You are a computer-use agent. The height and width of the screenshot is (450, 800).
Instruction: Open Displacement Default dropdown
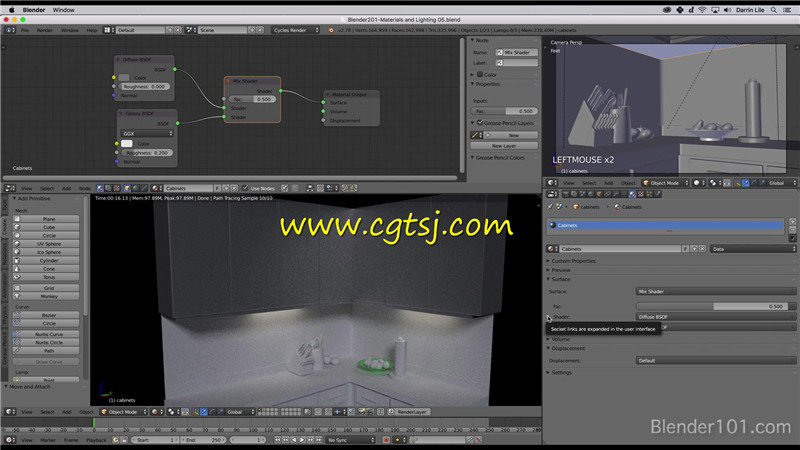click(716, 360)
